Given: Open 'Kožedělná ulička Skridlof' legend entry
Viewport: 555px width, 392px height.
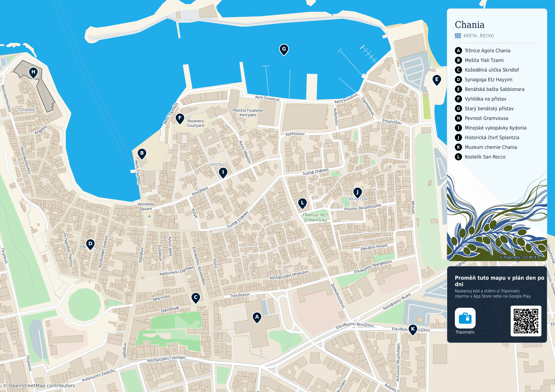Looking at the screenshot, I should coord(492,70).
